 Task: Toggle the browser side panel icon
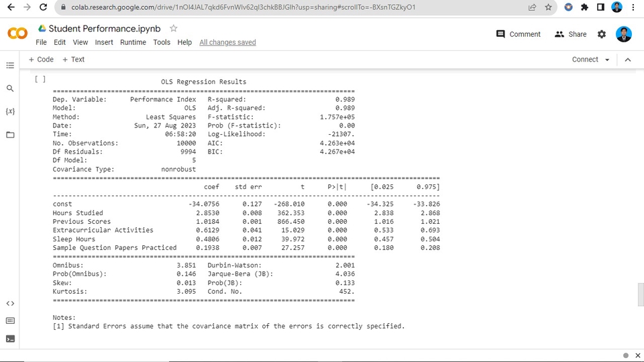pyautogui.click(x=600, y=7)
